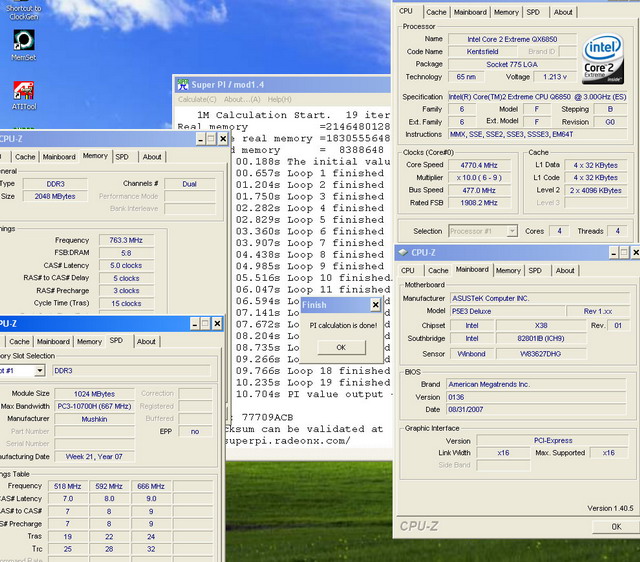Viewport: 640px width, 562px height.
Task: Click the memory Frequency 763.3 MHz field
Action: [126, 240]
